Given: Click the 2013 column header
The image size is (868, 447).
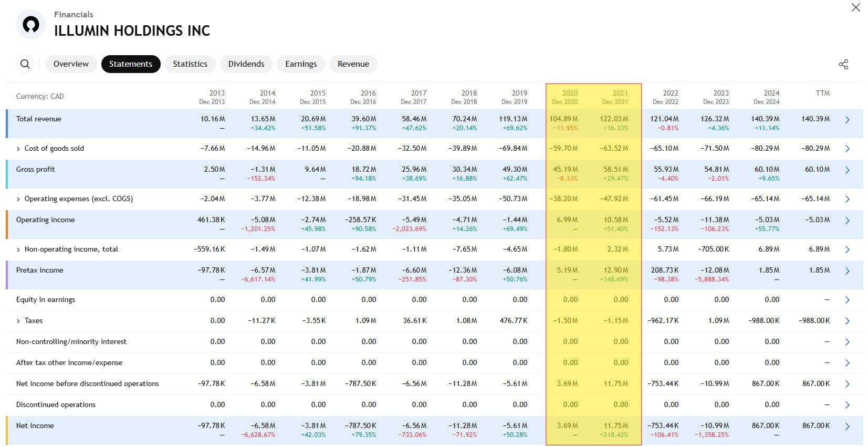Looking at the screenshot, I should tap(212, 97).
